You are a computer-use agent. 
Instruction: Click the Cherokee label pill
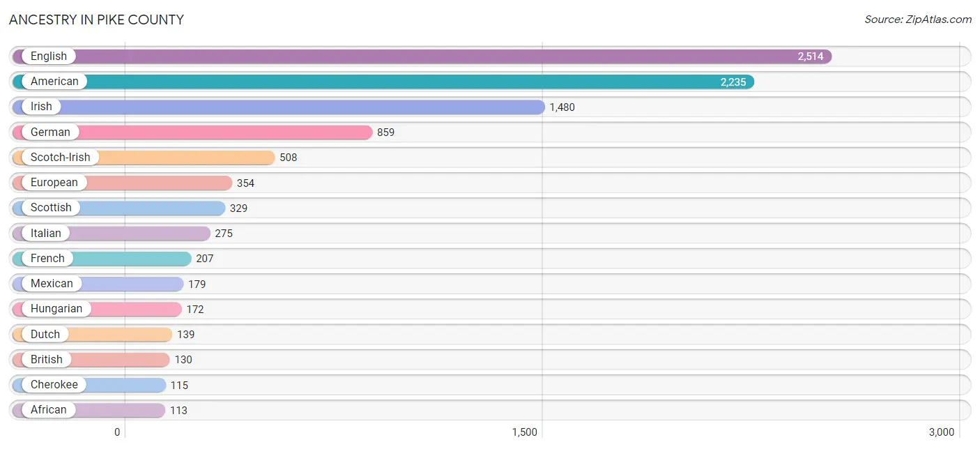pos(54,385)
